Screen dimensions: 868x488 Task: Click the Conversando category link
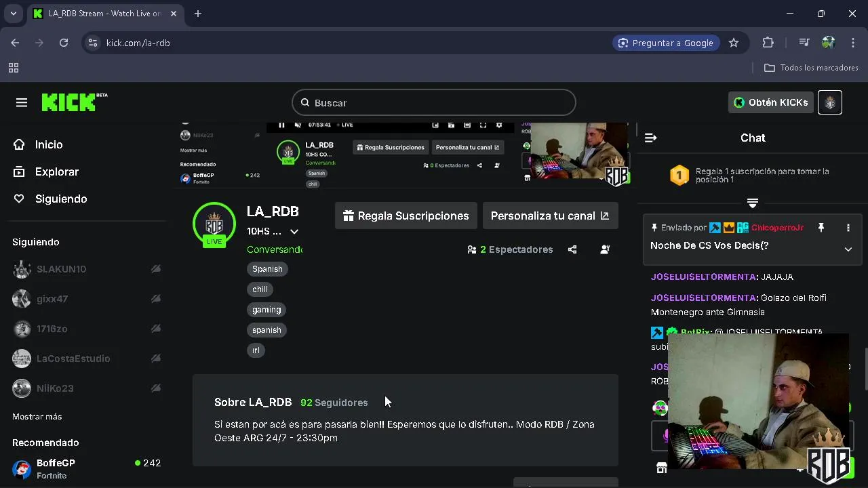click(275, 249)
